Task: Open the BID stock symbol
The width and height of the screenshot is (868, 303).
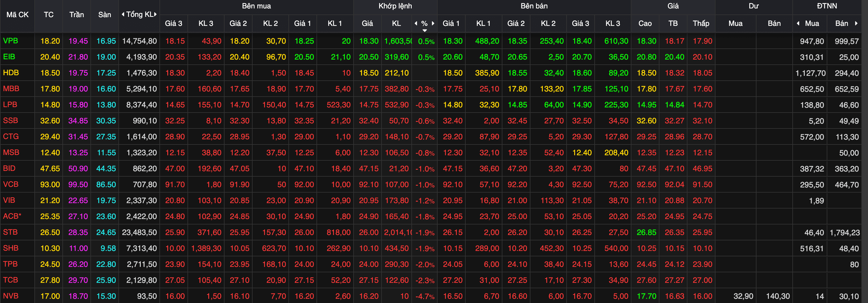Action: (9, 168)
